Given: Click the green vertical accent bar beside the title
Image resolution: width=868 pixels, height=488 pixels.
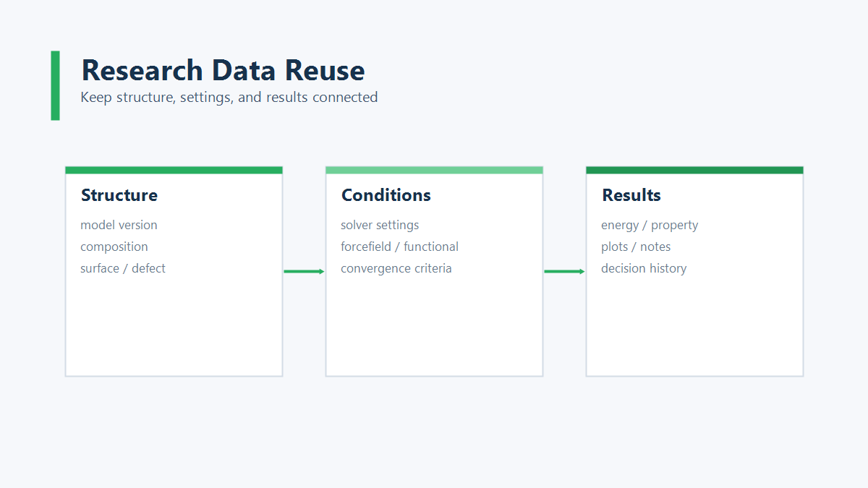Looking at the screenshot, I should coord(55,85).
